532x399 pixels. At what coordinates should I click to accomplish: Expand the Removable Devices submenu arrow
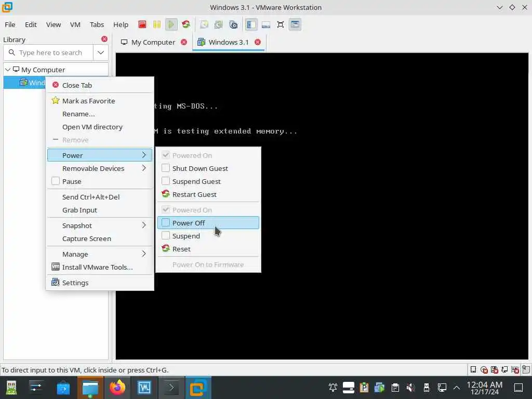pos(144,168)
